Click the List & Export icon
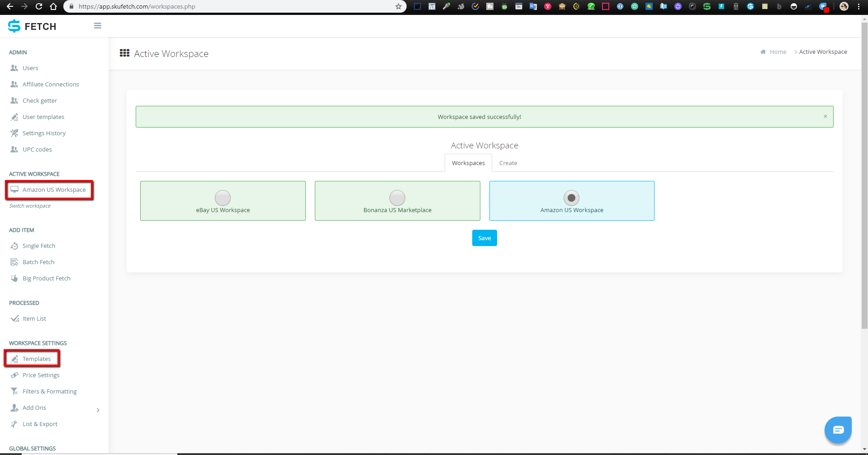The height and width of the screenshot is (455, 868). (14, 424)
